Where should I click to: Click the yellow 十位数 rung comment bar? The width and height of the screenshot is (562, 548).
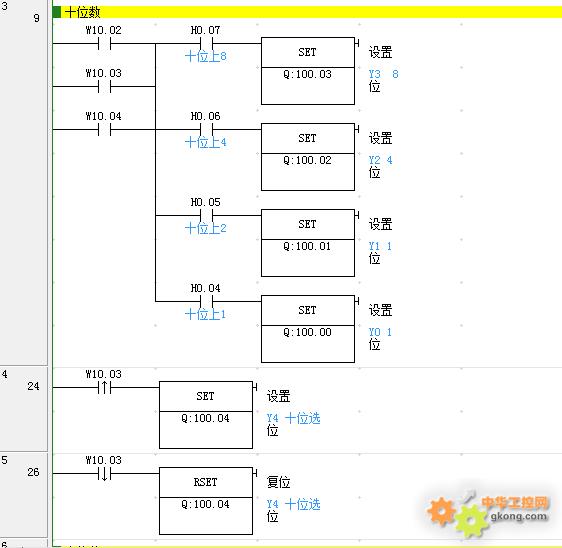click(x=307, y=12)
